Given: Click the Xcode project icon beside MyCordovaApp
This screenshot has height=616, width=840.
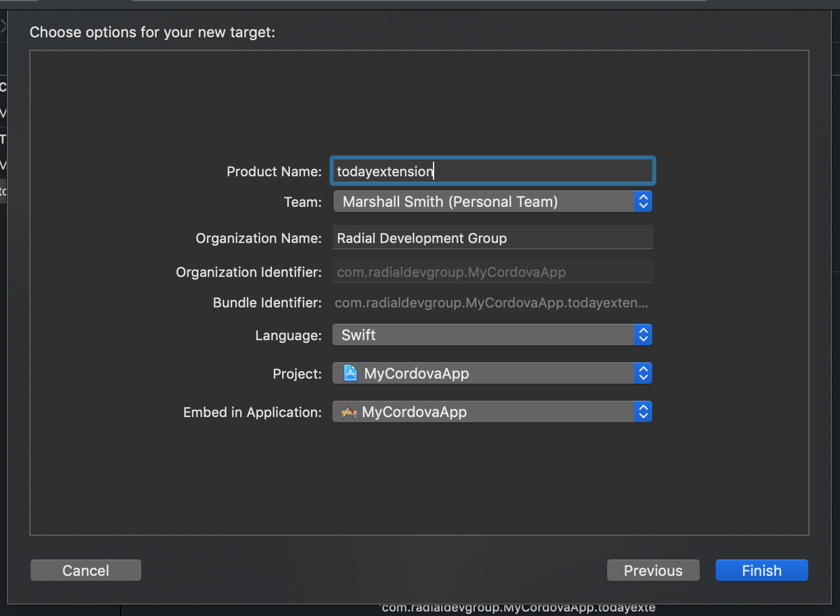Looking at the screenshot, I should pos(350,374).
